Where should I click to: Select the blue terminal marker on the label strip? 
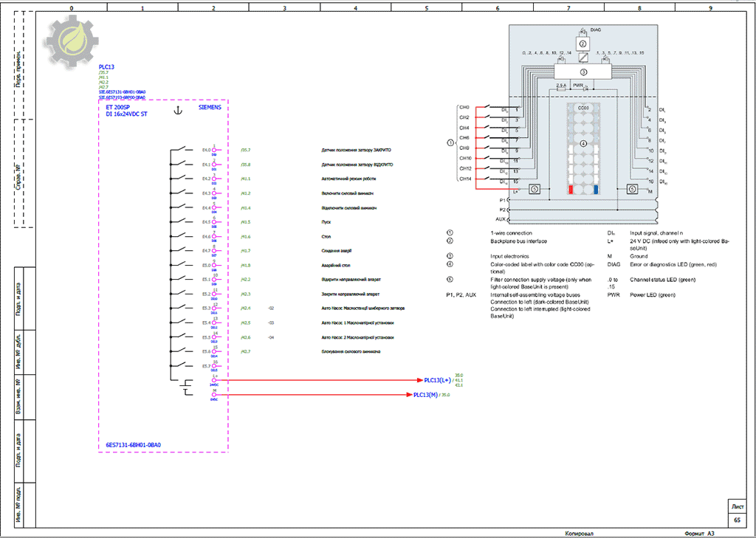tap(596, 190)
